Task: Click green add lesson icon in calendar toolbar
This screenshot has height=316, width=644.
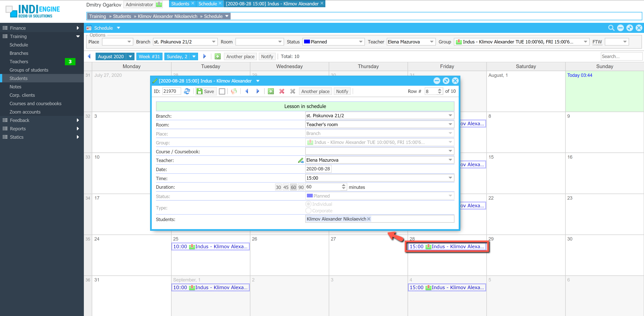Action: click(218, 57)
